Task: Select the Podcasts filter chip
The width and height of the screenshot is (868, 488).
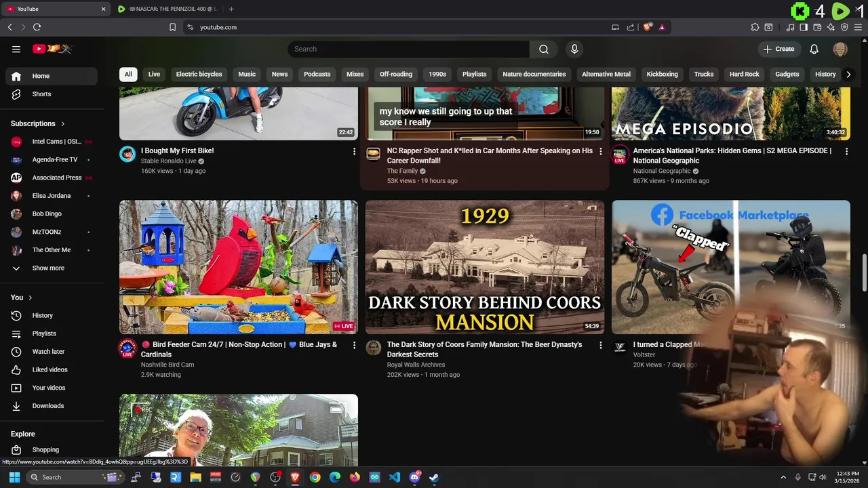Action: (x=317, y=75)
